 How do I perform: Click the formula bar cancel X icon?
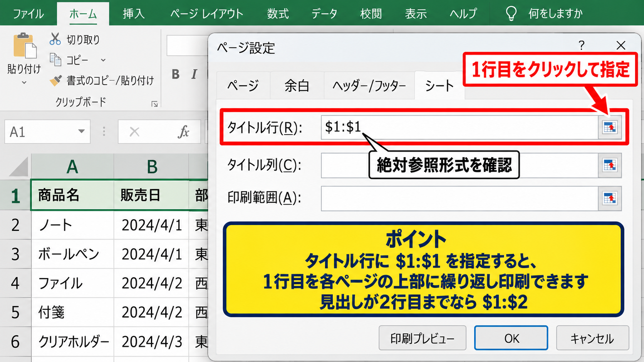(x=134, y=132)
